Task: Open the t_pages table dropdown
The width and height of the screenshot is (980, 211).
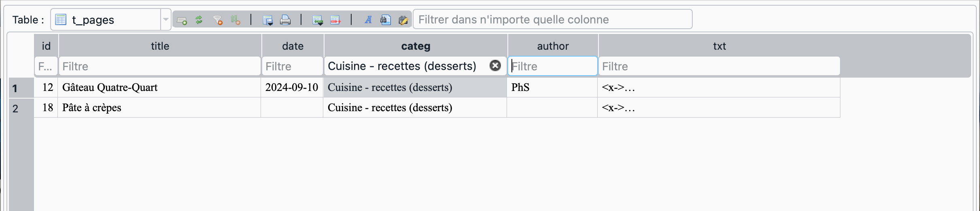Action: 165,19
